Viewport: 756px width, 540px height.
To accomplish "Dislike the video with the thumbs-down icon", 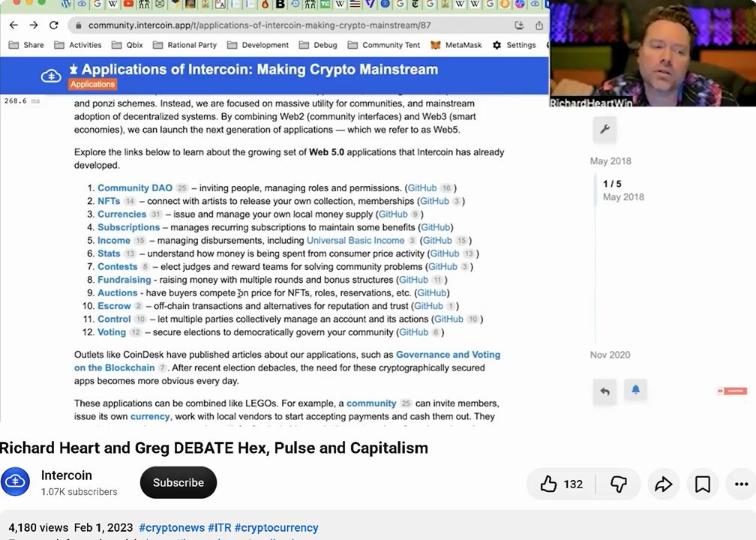I will (618, 484).
